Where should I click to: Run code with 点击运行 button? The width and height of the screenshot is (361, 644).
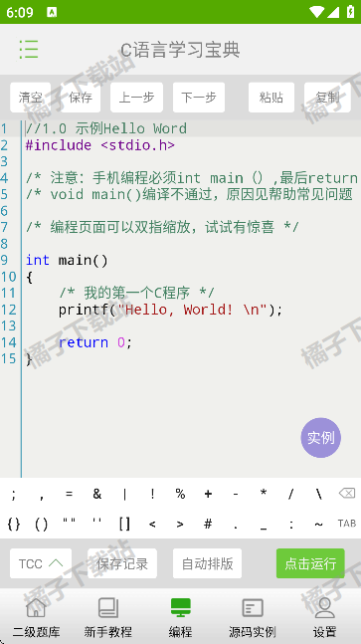coord(310,563)
